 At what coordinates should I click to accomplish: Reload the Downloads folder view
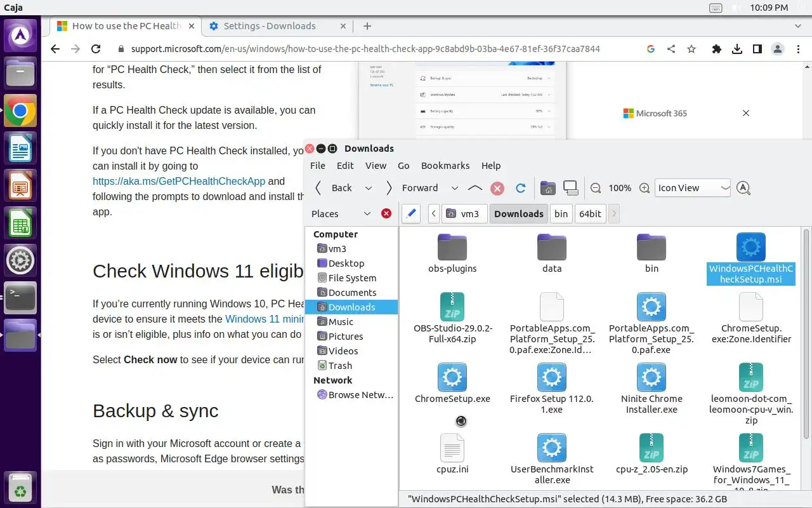tap(521, 188)
